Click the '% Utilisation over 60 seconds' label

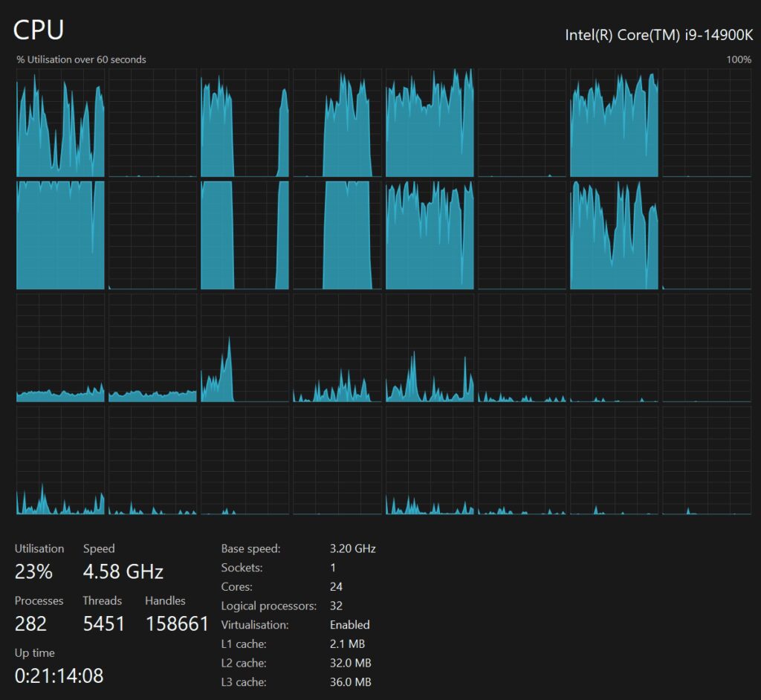tap(81, 59)
